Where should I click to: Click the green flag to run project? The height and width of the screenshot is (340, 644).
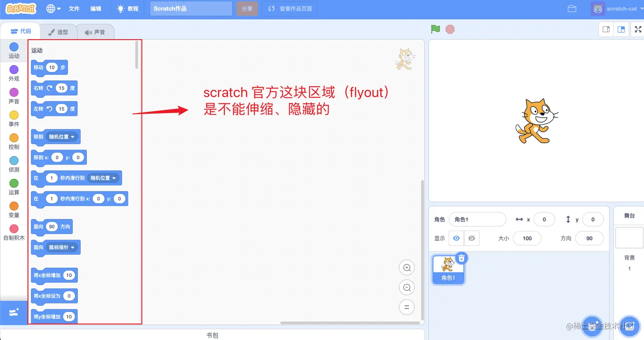pos(435,29)
